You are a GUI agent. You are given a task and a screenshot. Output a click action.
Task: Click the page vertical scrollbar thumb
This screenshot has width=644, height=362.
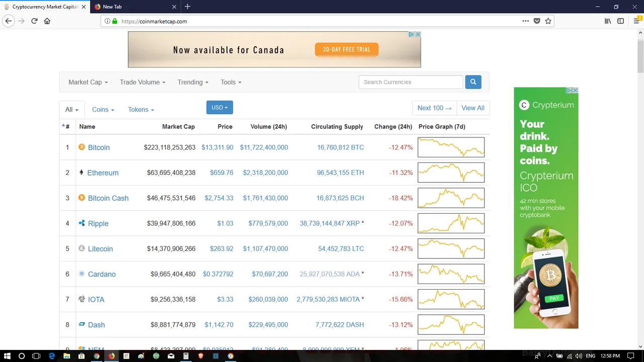(x=640, y=56)
